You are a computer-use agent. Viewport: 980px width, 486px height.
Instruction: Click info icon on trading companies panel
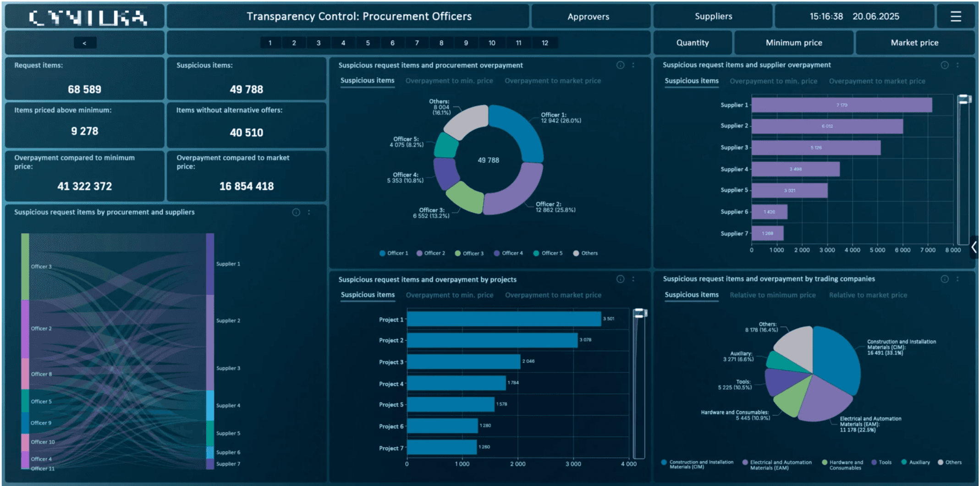[944, 279]
